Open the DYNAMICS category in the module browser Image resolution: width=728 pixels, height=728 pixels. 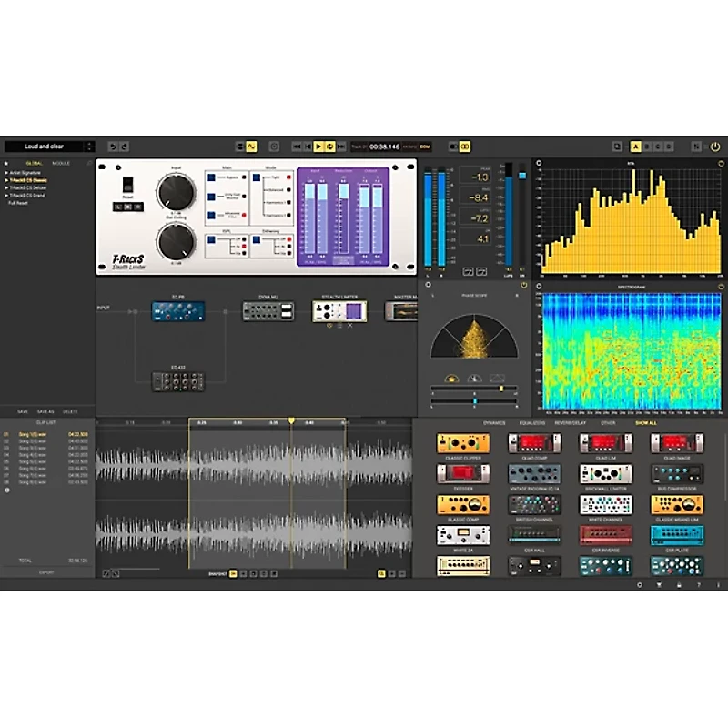click(x=494, y=423)
